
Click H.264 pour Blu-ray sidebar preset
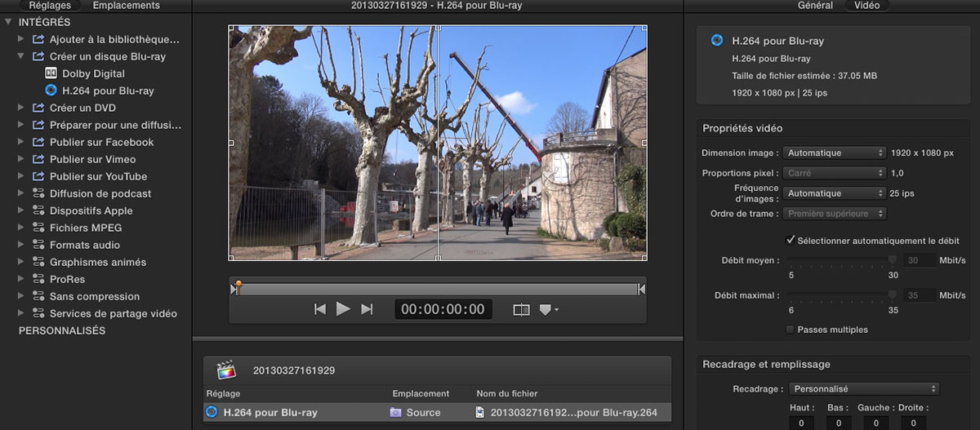tap(107, 91)
